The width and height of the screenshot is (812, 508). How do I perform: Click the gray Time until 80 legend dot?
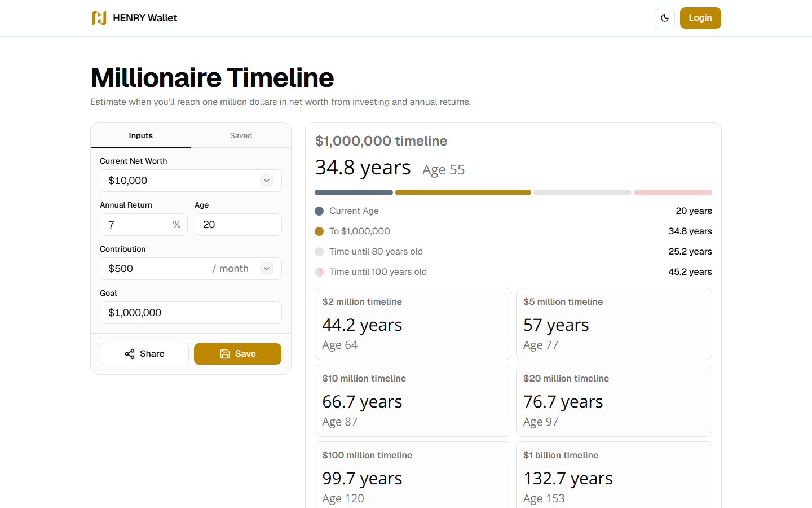[319, 252]
